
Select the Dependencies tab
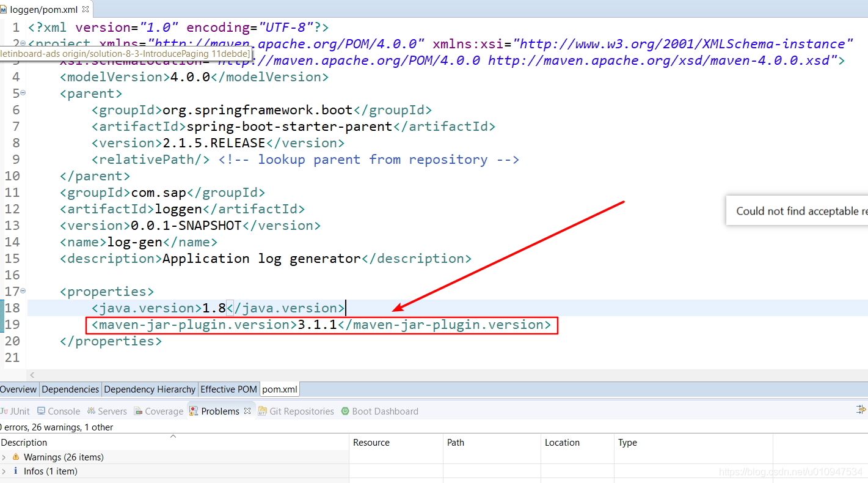click(x=70, y=389)
